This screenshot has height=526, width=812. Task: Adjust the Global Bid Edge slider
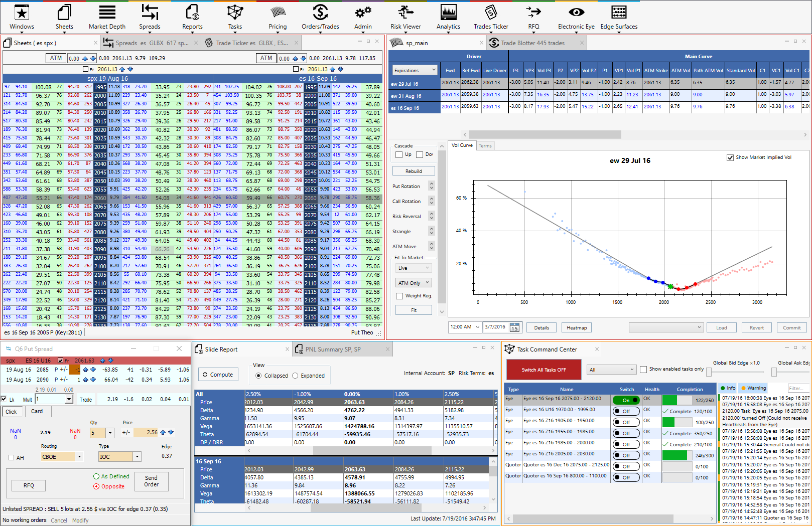pos(709,372)
